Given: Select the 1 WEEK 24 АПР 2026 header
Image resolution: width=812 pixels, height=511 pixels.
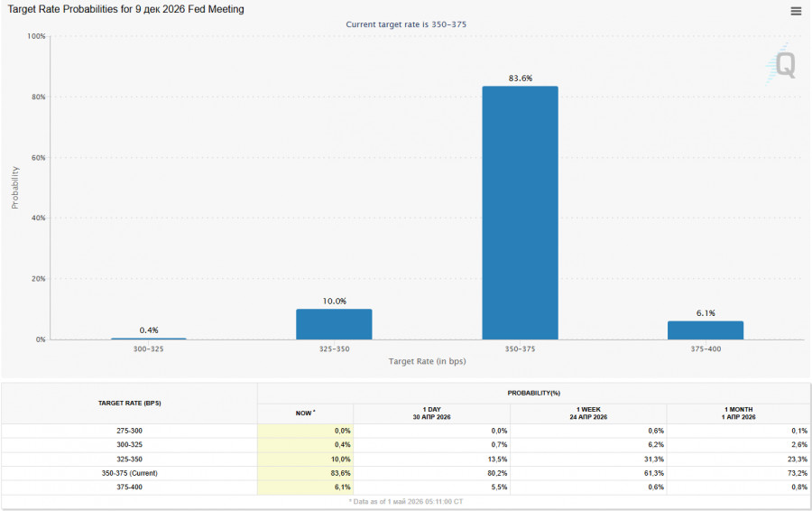Looking at the screenshot, I should (588, 413).
